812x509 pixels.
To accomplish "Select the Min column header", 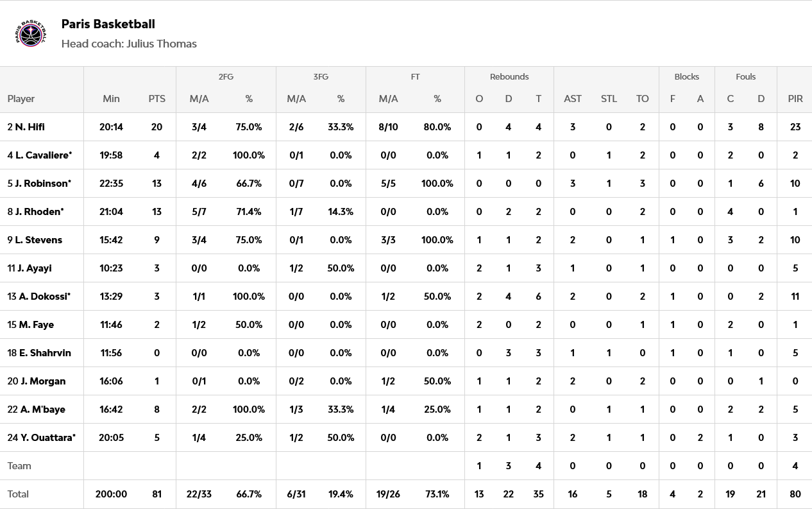I will (111, 99).
